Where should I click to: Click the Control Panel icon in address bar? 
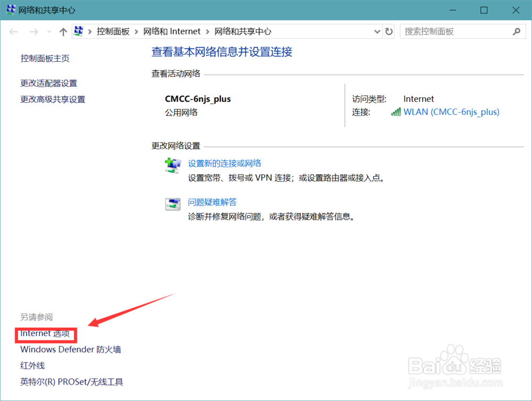[x=79, y=31]
